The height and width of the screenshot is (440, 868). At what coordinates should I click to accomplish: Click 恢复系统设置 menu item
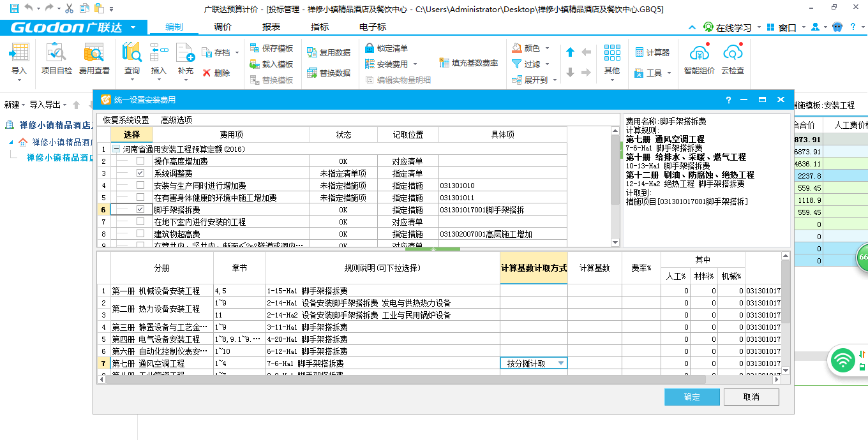tap(126, 120)
